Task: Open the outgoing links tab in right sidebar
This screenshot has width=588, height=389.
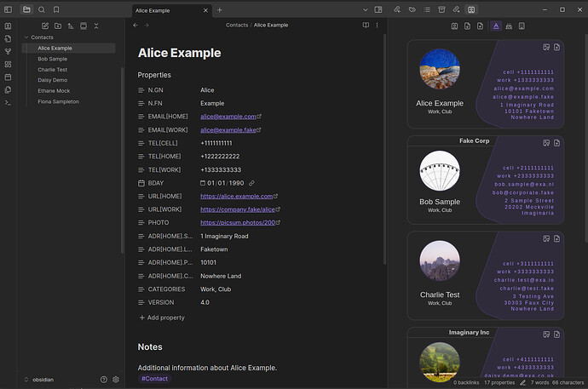Action: pyautogui.click(x=457, y=9)
